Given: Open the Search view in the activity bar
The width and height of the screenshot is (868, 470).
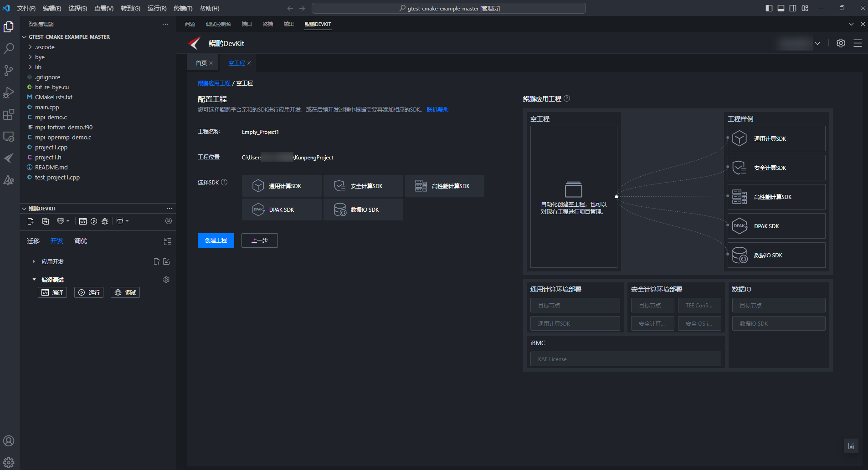Looking at the screenshot, I should (9, 49).
